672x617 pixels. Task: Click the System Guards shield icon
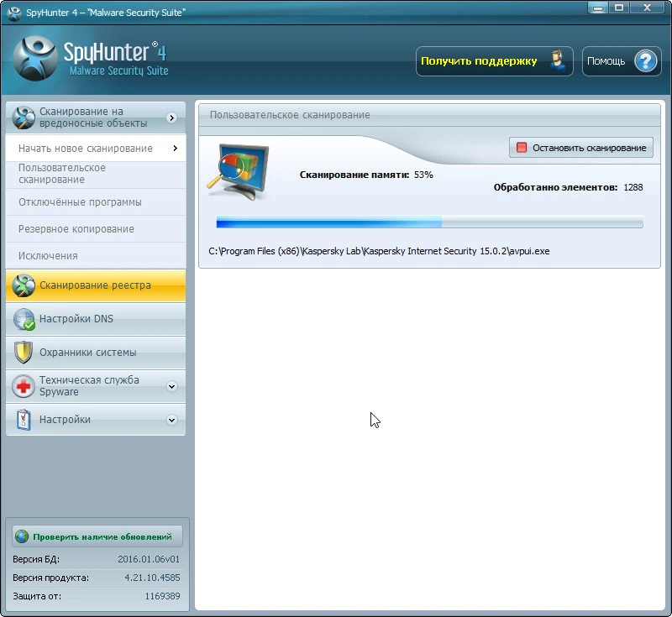pyautogui.click(x=24, y=353)
